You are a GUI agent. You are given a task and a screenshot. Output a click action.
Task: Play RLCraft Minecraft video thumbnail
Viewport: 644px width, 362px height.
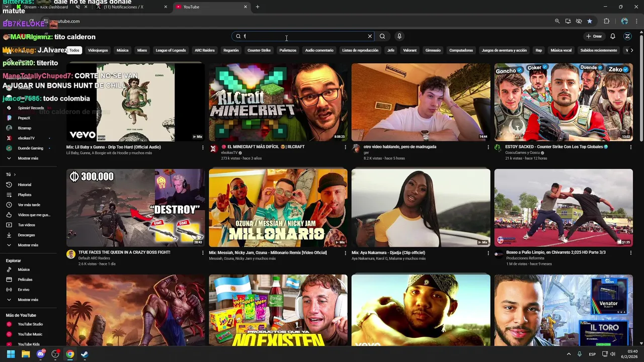[x=278, y=102]
